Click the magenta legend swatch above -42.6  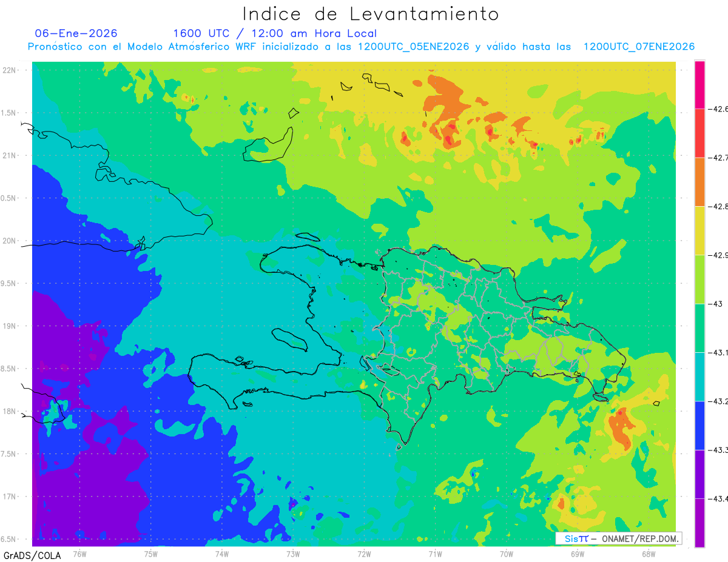pos(699,85)
